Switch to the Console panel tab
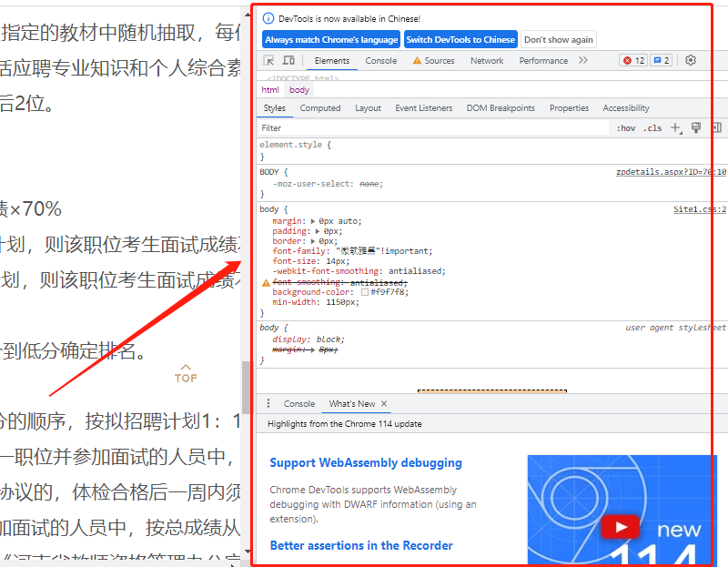 tap(379, 61)
